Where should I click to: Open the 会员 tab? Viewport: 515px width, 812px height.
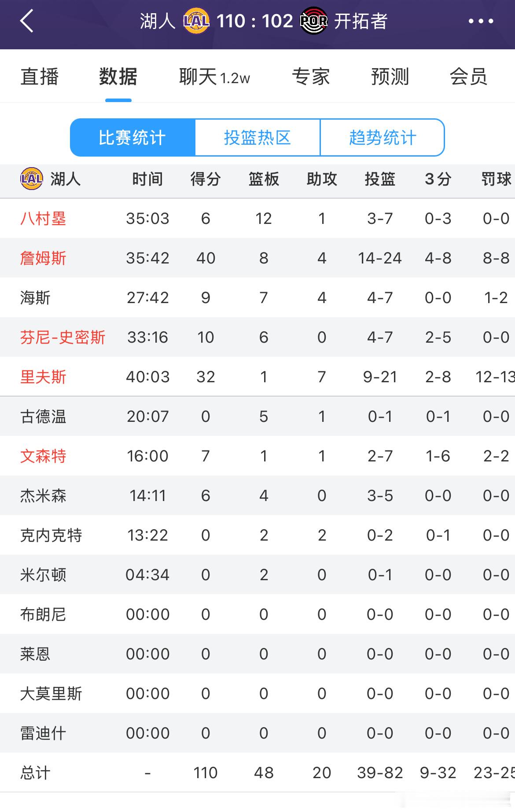coord(468,77)
